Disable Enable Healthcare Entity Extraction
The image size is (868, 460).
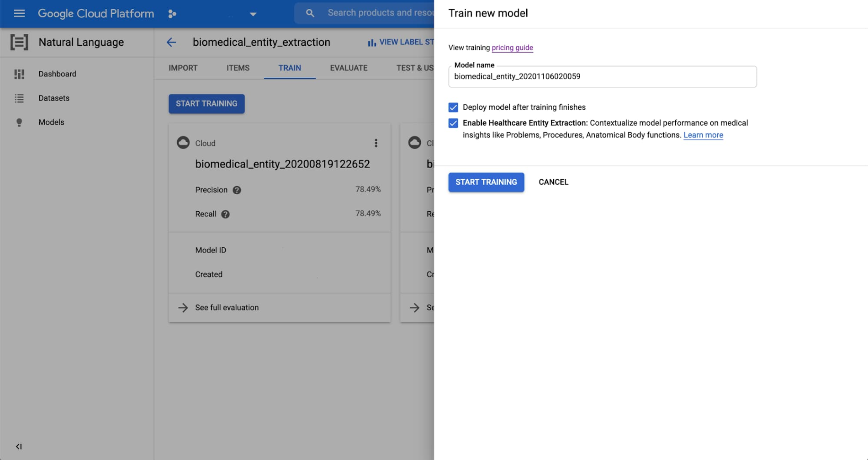pos(453,123)
